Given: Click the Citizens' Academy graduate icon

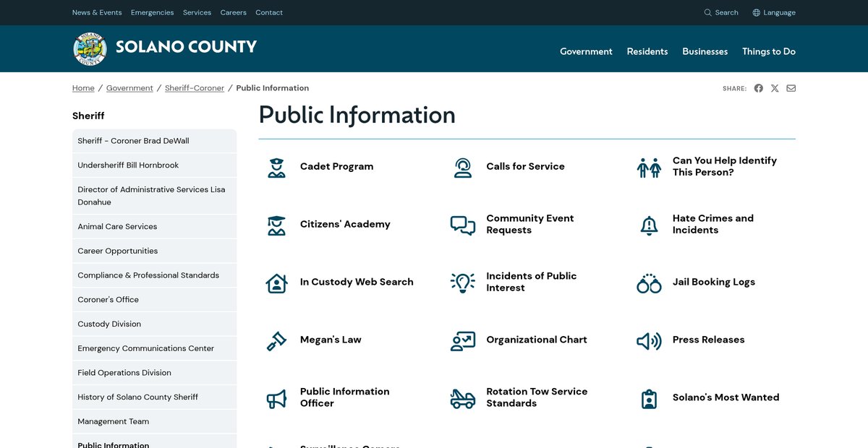Looking at the screenshot, I should (276, 225).
